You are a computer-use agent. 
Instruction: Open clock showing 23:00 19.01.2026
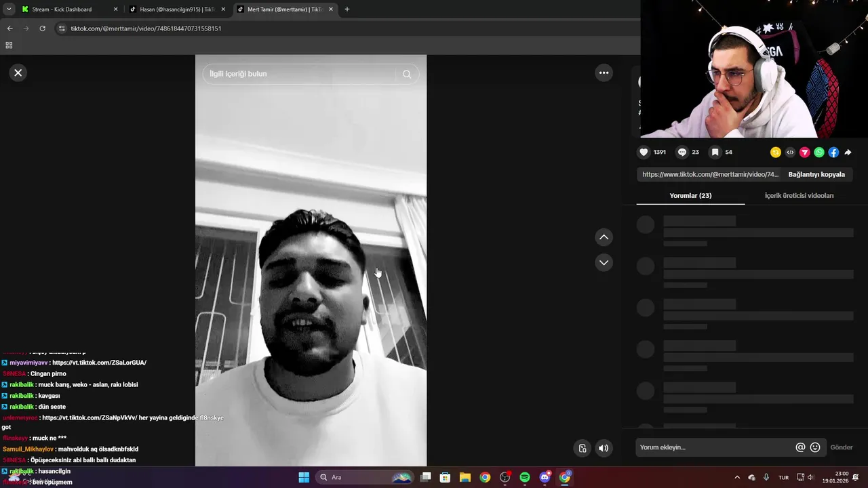835,477
